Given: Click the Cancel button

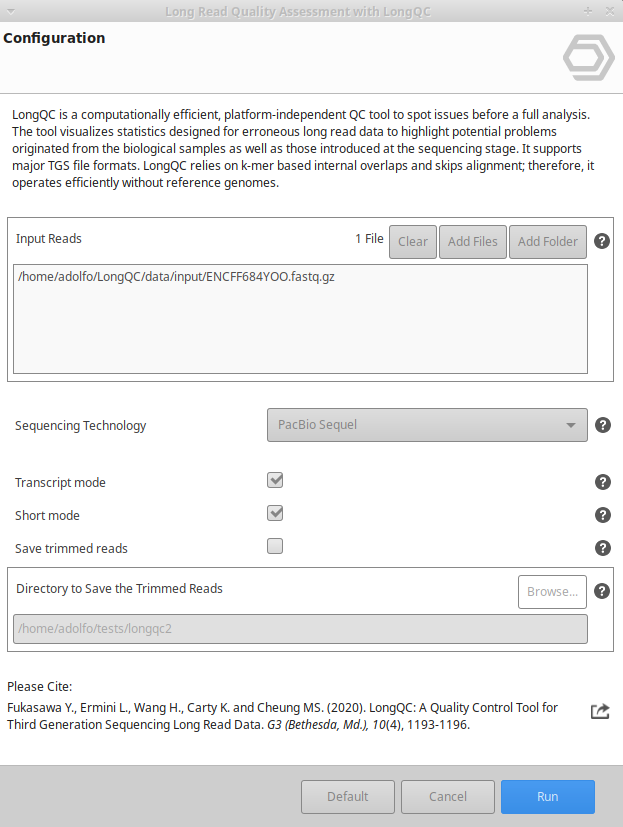Looking at the screenshot, I should (448, 797).
